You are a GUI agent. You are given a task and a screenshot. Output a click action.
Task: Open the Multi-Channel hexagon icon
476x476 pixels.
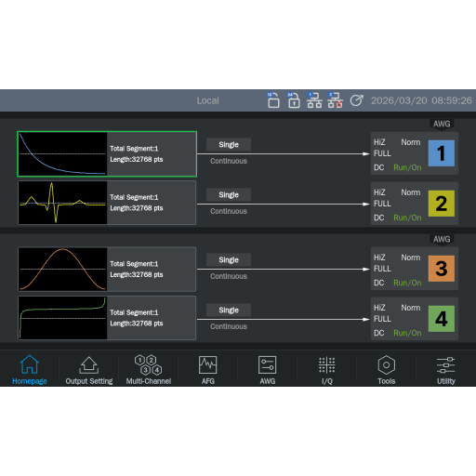148,364
